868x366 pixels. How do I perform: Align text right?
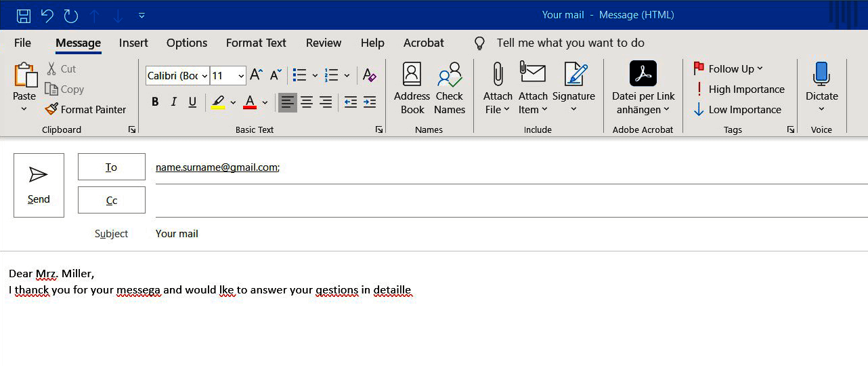pos(326,102)
